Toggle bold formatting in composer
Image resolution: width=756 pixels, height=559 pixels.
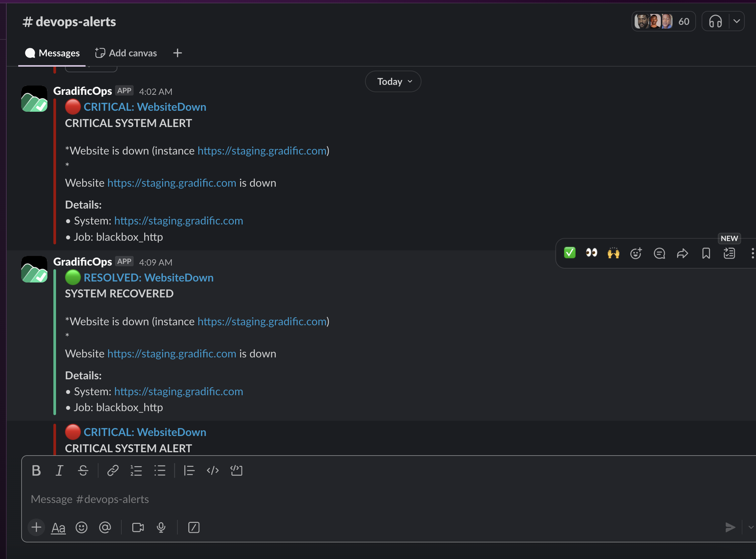(x=36, y=470)
